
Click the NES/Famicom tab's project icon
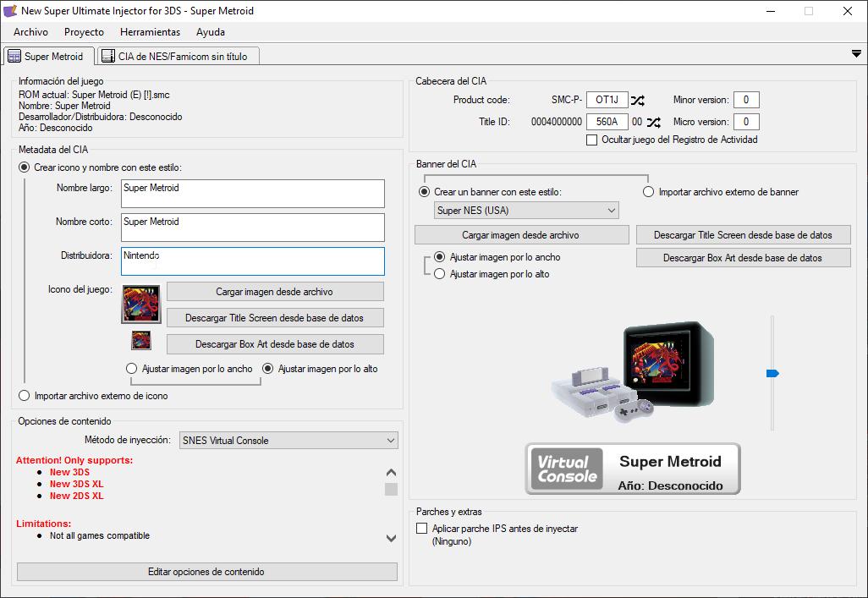(108, 57)
